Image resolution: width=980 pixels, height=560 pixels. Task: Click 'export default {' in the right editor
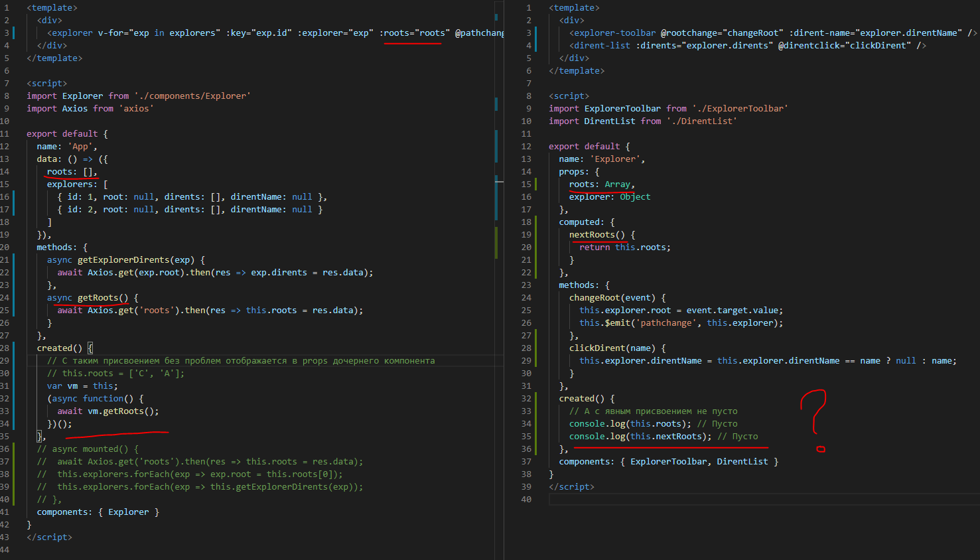coord(589,146)
